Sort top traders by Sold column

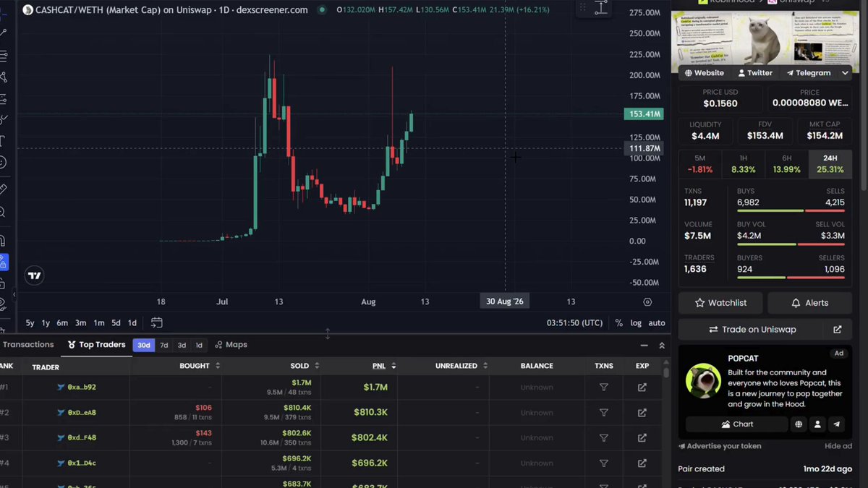pyautogui.click(x=305, y=366)
